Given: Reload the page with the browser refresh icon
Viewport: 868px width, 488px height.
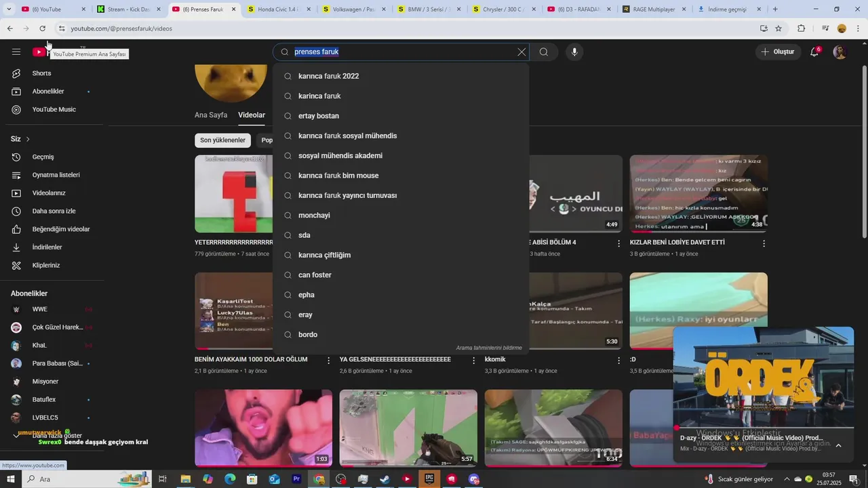Looking at the screenshot, I should click(42, 28).
